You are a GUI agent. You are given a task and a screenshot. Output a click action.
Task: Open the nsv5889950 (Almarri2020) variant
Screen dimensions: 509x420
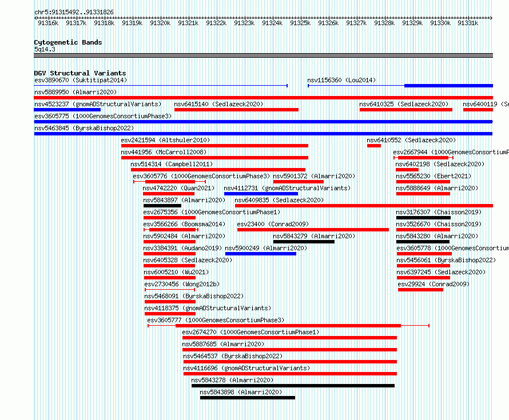pyautogui.click(x=75, y=92)
